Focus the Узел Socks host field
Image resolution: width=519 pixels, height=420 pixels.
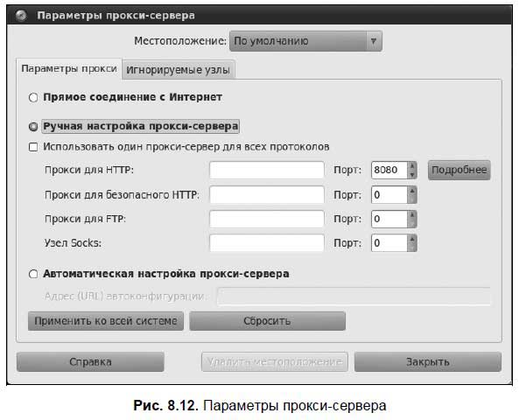[x=267, y=243]
